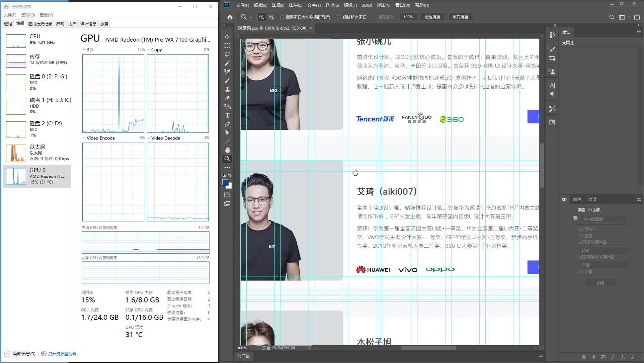
Task: Select the Pen tool
Action: coord(227,124)
